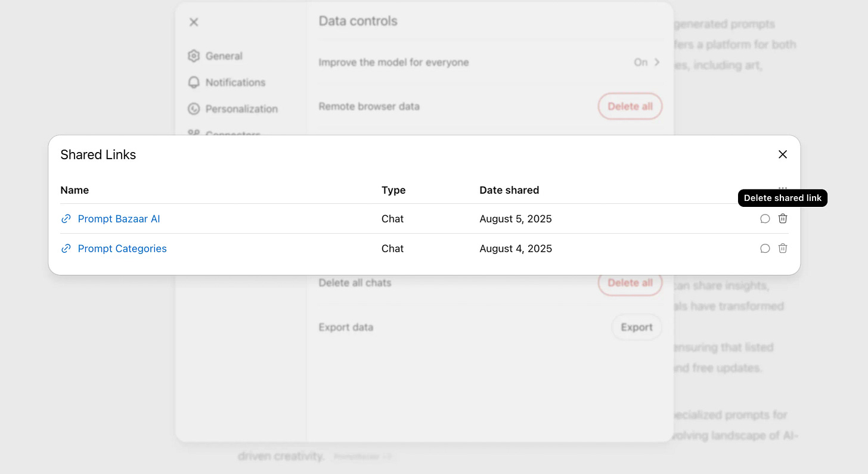This screenshot has width=868, height=474.
Task: Open the Prompt Categories shared link
Action: [122, 249]
